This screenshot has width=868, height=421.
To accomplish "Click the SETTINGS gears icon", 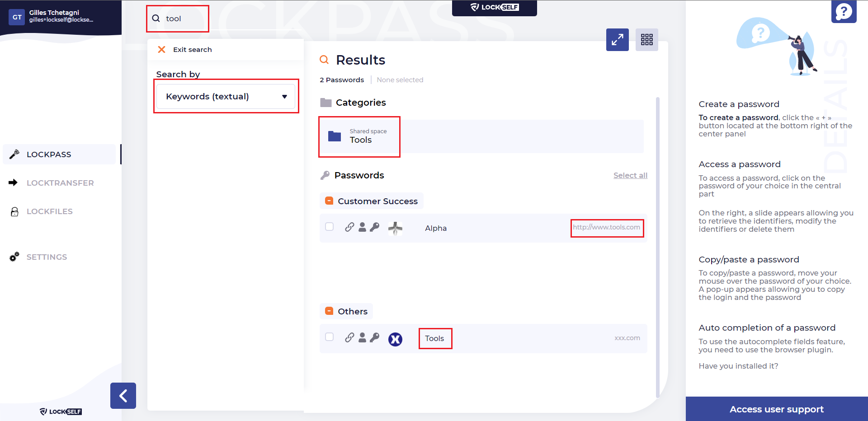I will click(14, 257).
